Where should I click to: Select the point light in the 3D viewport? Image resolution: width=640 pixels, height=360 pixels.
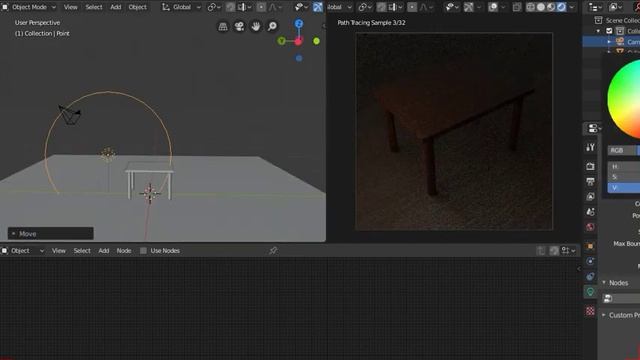[x=108, y=154]
